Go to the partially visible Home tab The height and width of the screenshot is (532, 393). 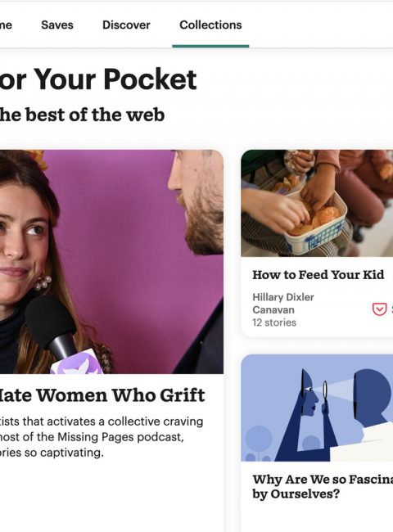[6, 25]
